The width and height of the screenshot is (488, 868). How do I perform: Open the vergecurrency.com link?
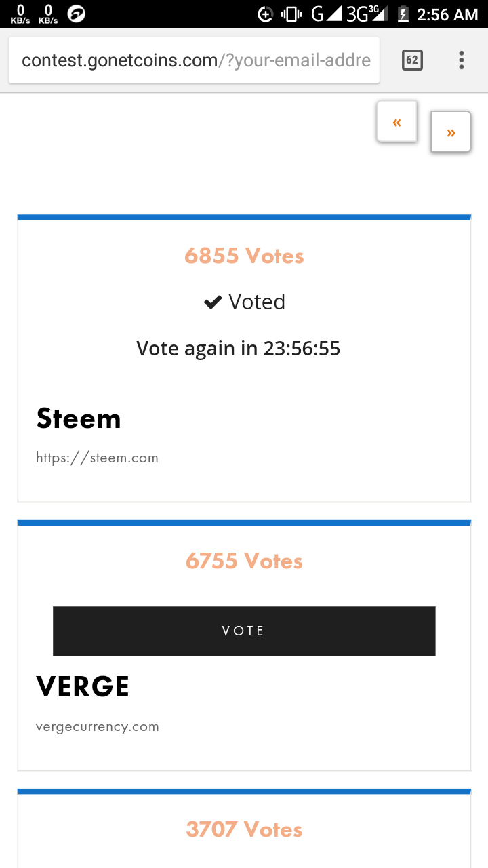pyautogui.click(x=97, y=727)
